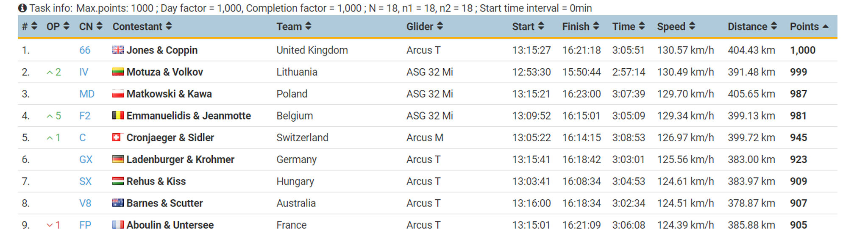The height and width of the screenshot is (229, 868).
Task: Open competitor link IV
Action: coord(84,72)
